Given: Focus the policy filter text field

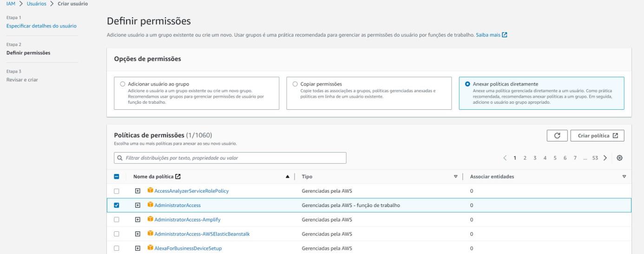Looking at the screenshot, I should pyautogui.click(x=230, y=158).
